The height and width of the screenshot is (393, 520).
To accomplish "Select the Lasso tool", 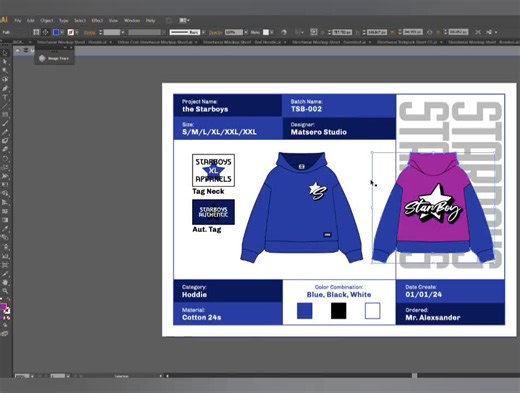I will [5, 79].
